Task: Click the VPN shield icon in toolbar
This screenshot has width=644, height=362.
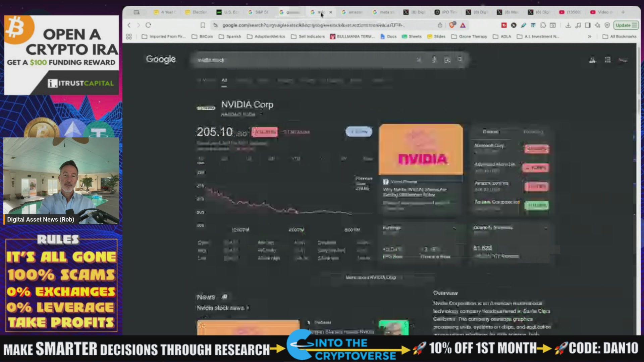Action: coord(607,25)
